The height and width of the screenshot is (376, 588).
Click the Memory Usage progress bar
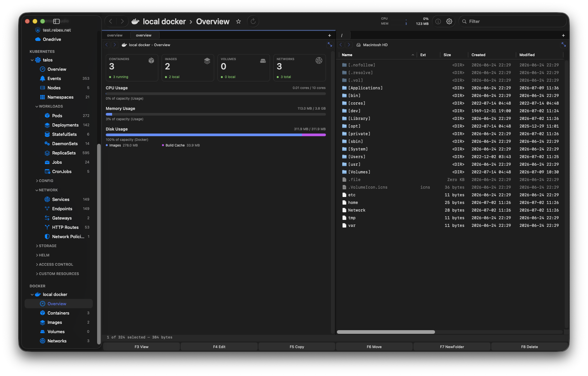click(216, 114)
